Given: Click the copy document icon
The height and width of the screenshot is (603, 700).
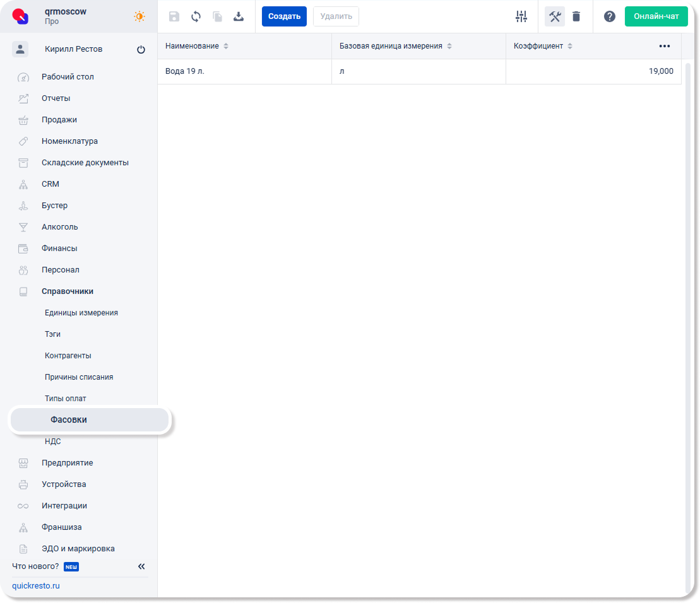Looking at the screenshot, I should click(217, 16).
